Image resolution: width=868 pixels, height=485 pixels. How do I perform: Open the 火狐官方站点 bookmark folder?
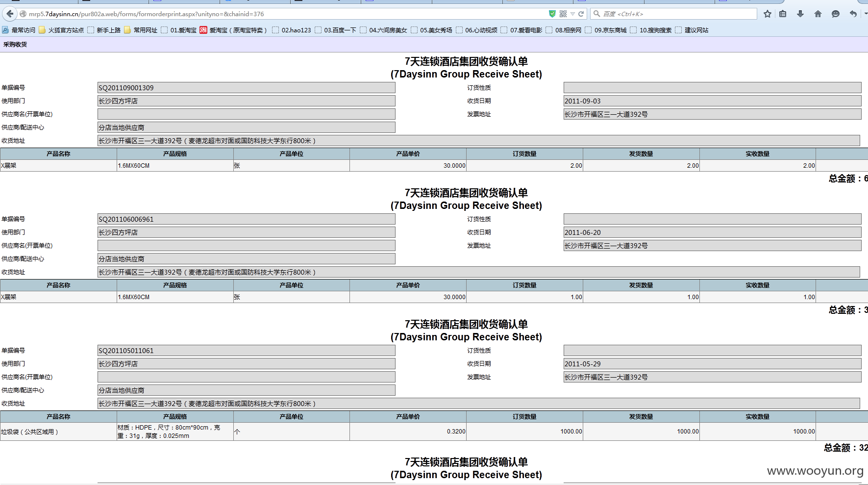point(61,30)
